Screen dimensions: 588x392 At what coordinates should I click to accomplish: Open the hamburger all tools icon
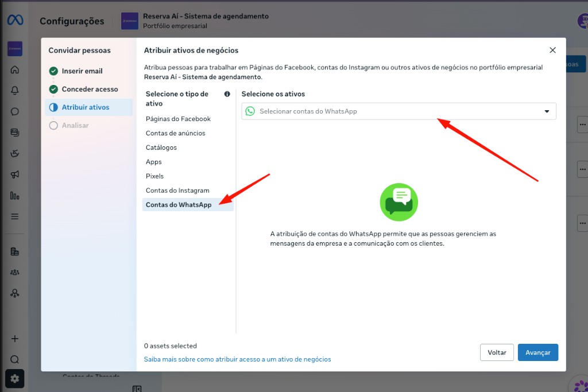(14, 216)
